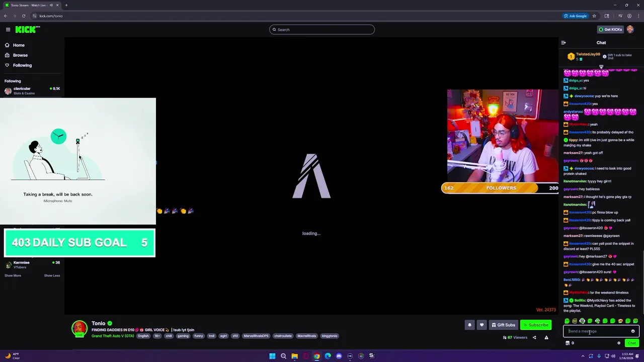Image resolution: width=644 pixels, height=362 pixels.
Task: Select the Tonio Stream browser tab
Action: point(32,5)
